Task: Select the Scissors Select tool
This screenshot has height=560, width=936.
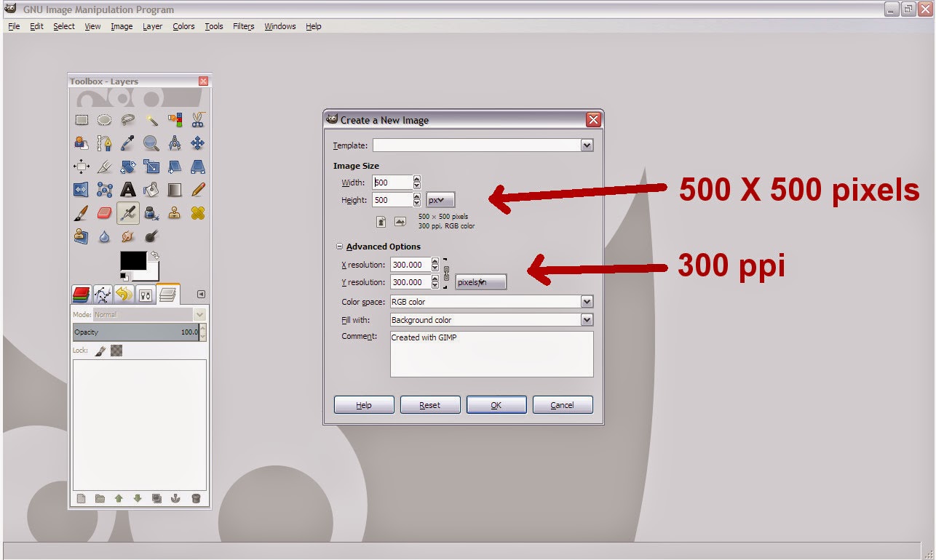Action: tap(198, 120)
